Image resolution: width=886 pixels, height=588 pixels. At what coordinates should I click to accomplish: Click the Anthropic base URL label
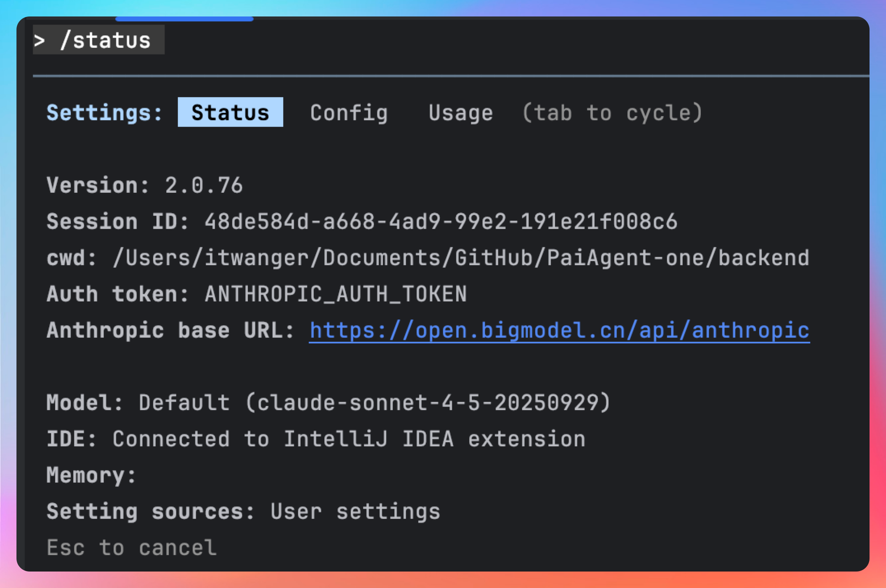tap(170, 330)
